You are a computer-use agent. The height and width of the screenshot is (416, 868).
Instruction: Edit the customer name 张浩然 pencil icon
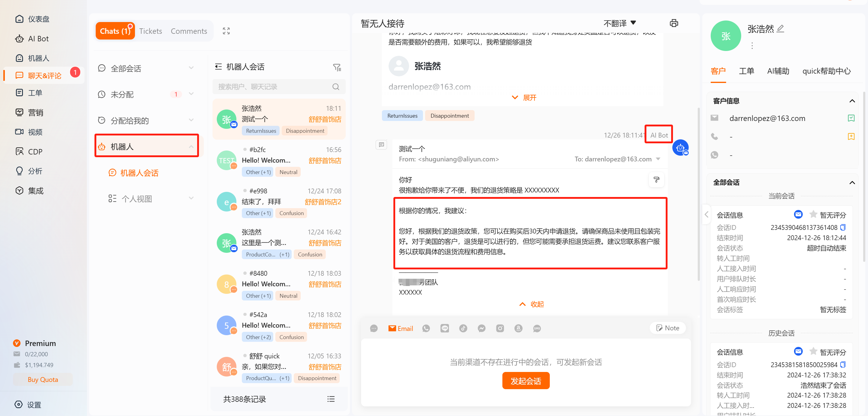click(780, 29)
